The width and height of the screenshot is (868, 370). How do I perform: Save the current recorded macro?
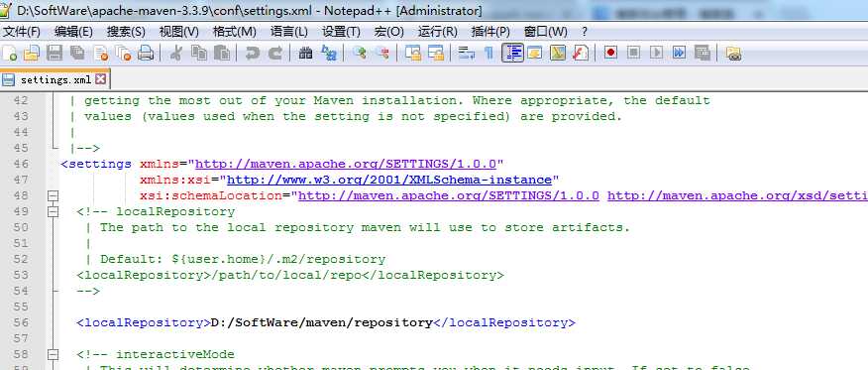point(703,54)
